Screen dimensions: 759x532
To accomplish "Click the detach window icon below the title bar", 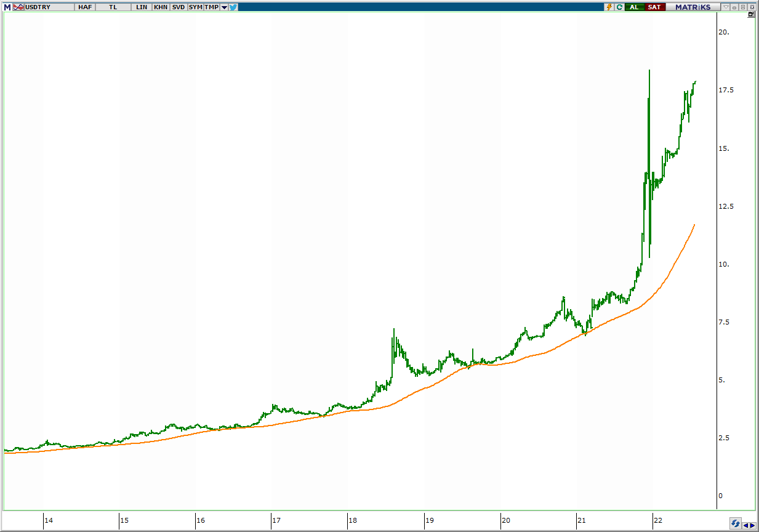I will point(751,14).
